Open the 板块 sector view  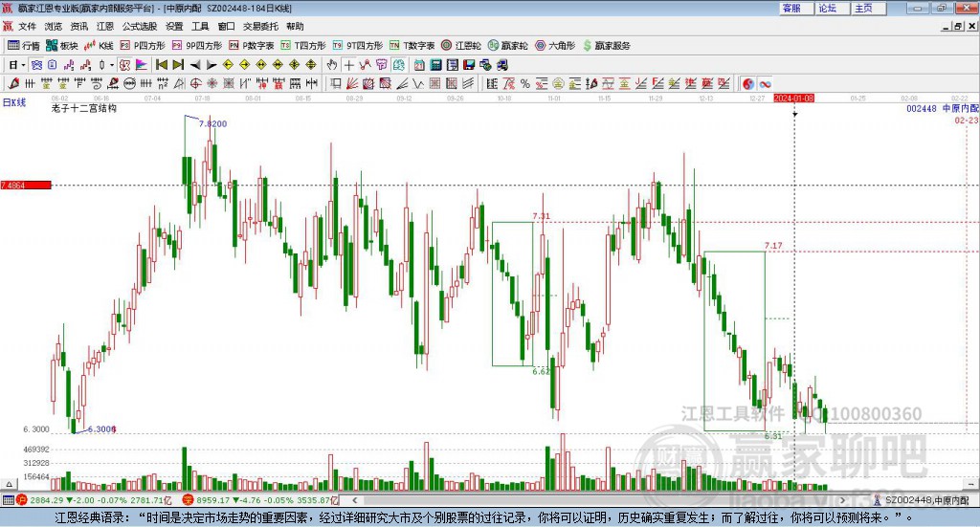pos(61,46)
